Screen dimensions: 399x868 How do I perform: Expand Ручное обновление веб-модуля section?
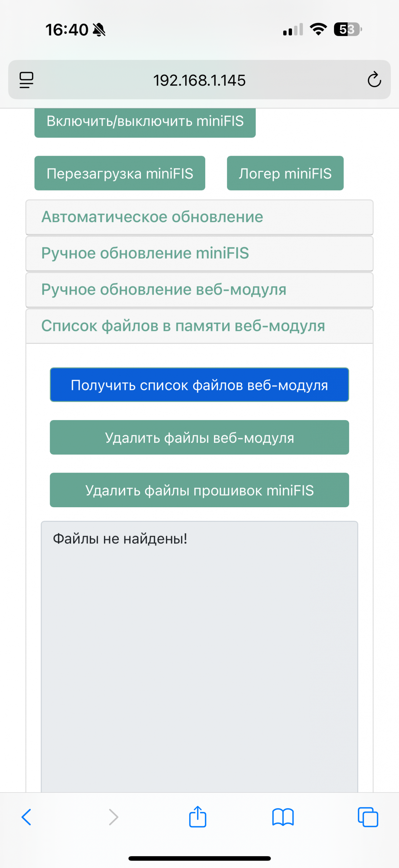coord(199,290)
